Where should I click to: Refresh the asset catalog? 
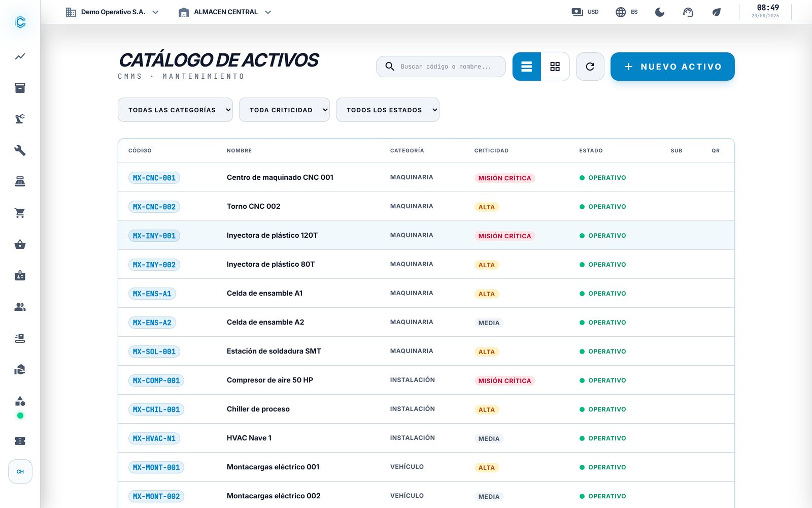click(590, 67)
